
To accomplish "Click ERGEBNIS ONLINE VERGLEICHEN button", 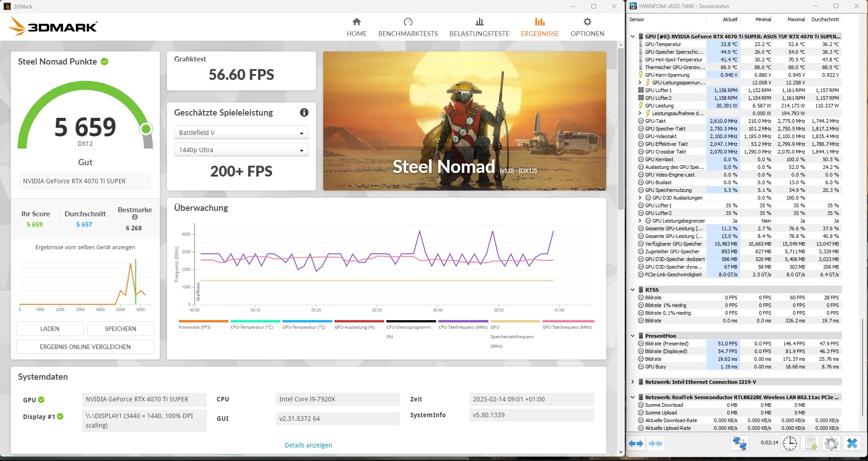I will (85, 347).
